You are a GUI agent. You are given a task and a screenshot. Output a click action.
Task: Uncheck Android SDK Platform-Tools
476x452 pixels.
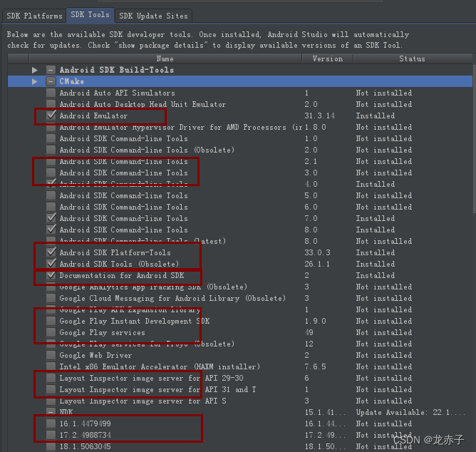point(51,252)
